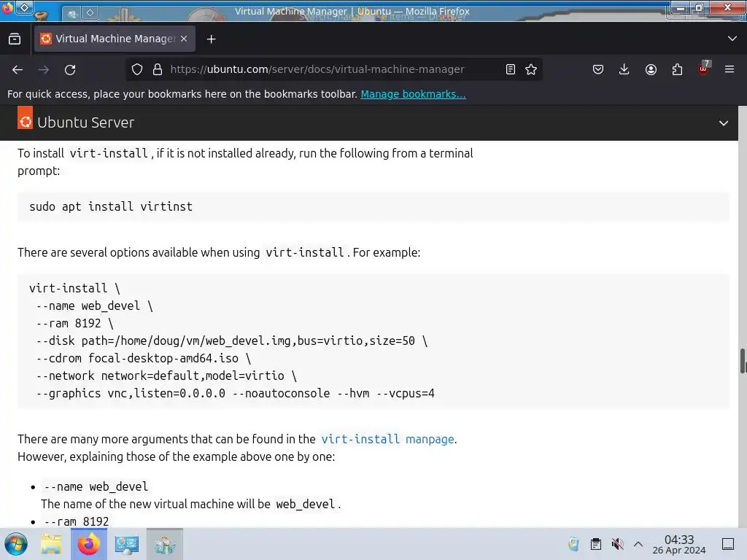Open the Ubuntu Server header link
The width and height of the screenshot is (747, 560).
coord(86,122)
